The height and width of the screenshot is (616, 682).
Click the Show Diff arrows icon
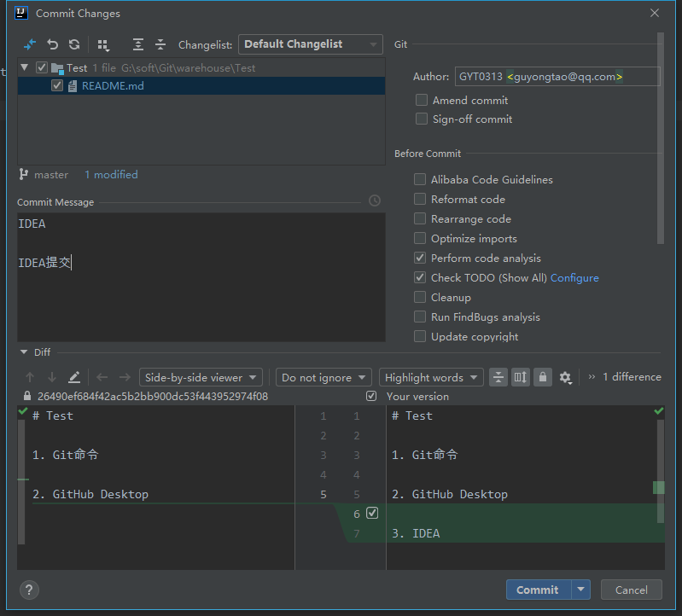30,44
